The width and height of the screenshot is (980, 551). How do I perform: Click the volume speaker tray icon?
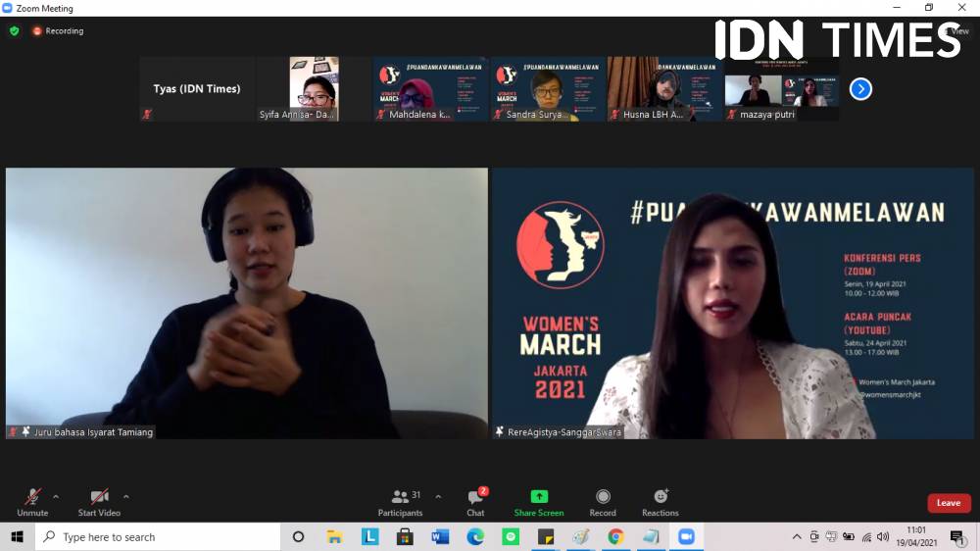coord(883,536)
